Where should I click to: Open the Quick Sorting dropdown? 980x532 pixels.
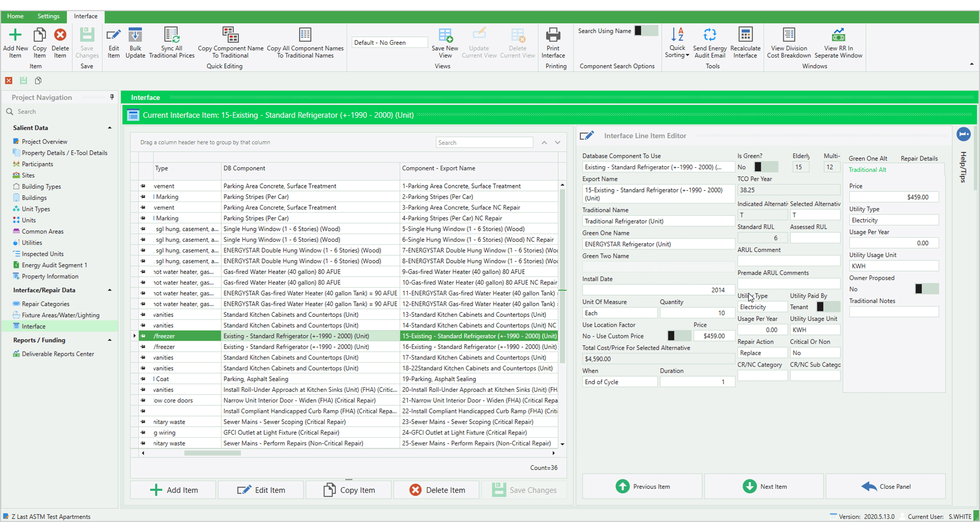677,43
